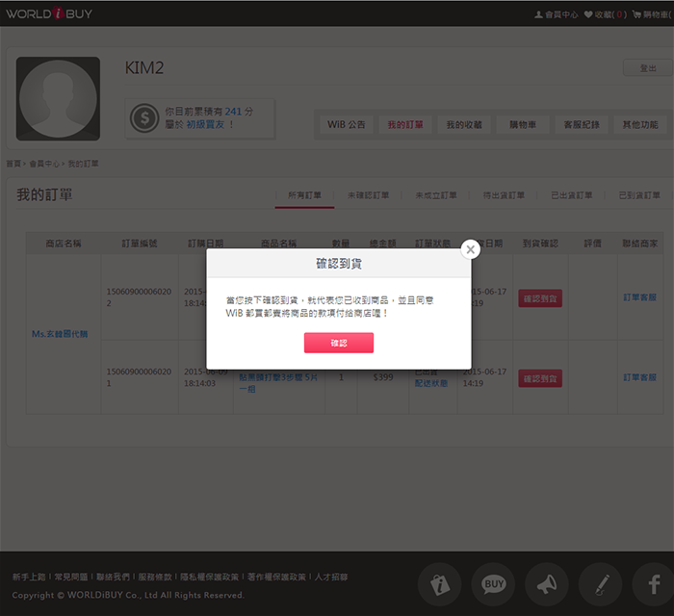Open the 購物車 cart in the top bar
The height and width of the screenshot is (616, 674).
[652, 14]
